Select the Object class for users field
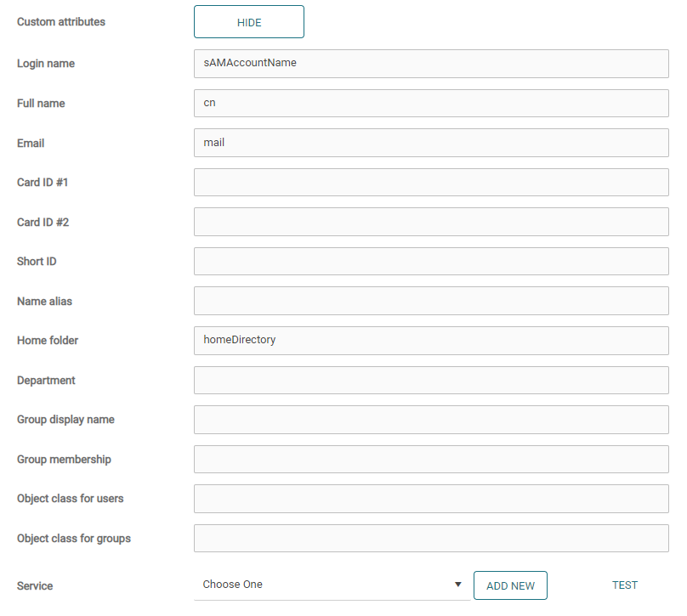This screenshot has width=687, height=616. (431, 498)
